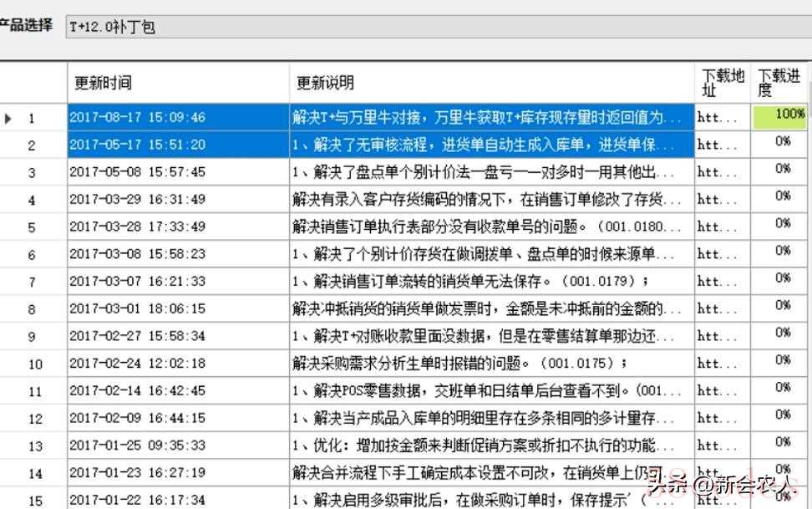Screen dimensions: 812x509
Task: Click the description starting 解决了个别计价存货
Action: click(x=491, y=254)
